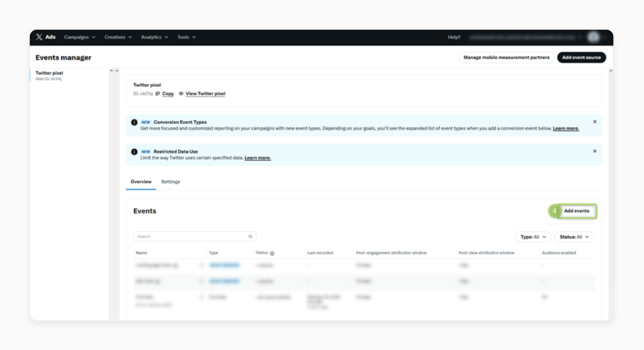Dismiss the Restricted Data Use banner
This screenshot has width=644, height=350.
pyautogui.click(x=595, y=151)
